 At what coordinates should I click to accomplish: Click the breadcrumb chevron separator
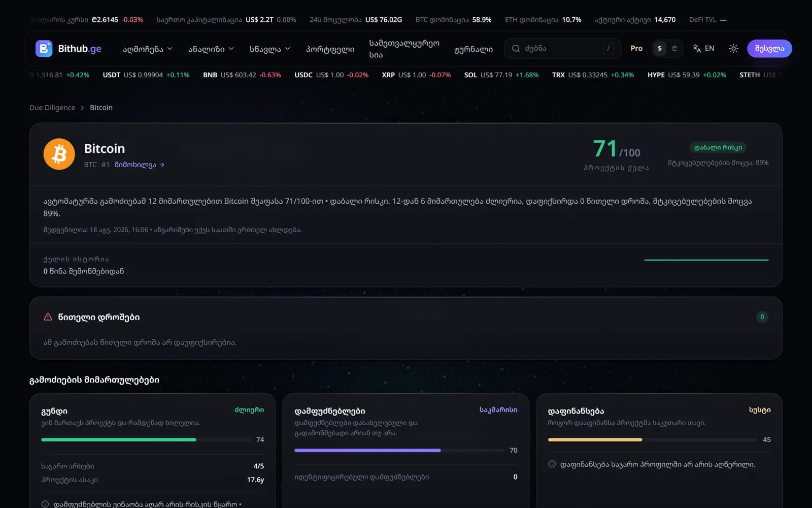[82, 108]
